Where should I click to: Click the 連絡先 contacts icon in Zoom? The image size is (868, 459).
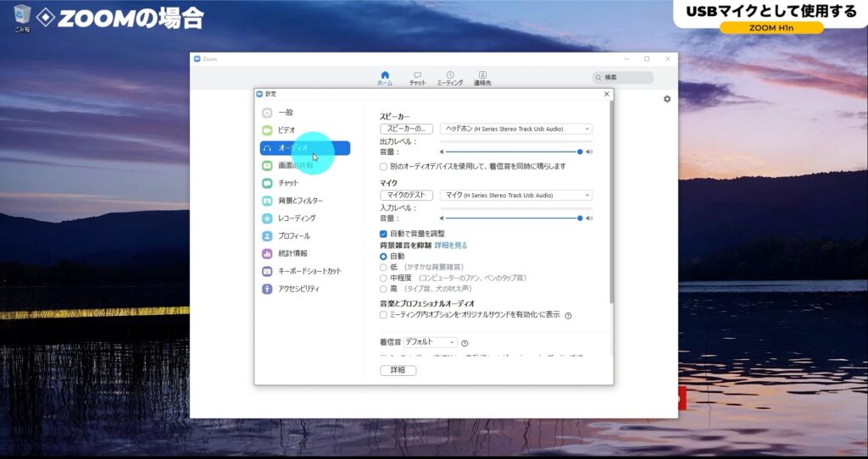coord(482,75)
